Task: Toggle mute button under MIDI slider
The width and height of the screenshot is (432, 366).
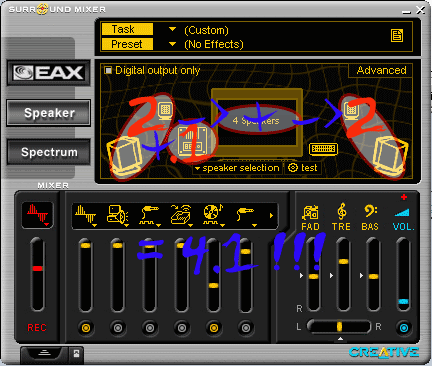Action: [x=118, y=328]
